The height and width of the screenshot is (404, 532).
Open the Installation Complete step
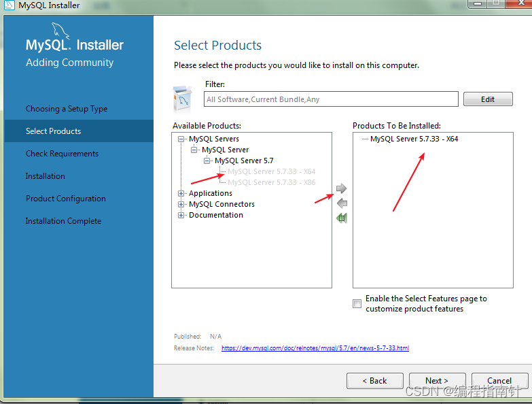(63, 220)
